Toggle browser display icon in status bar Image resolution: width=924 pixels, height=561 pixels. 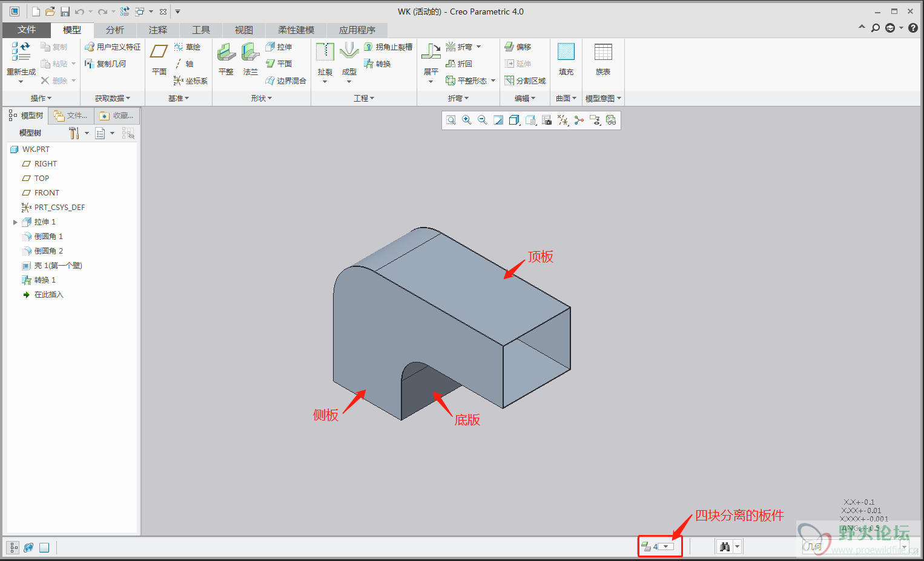pos(28,548)
